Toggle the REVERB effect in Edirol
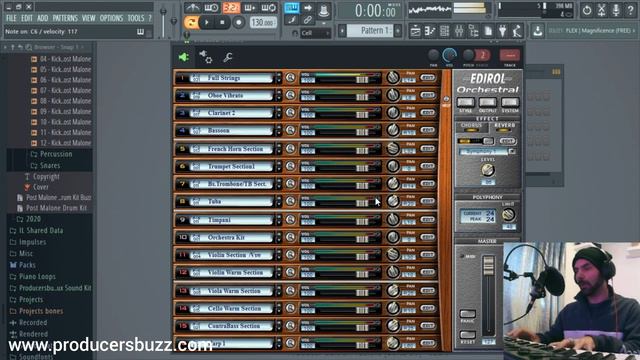Viewport: 640px width, 360px height. [504, 128]
